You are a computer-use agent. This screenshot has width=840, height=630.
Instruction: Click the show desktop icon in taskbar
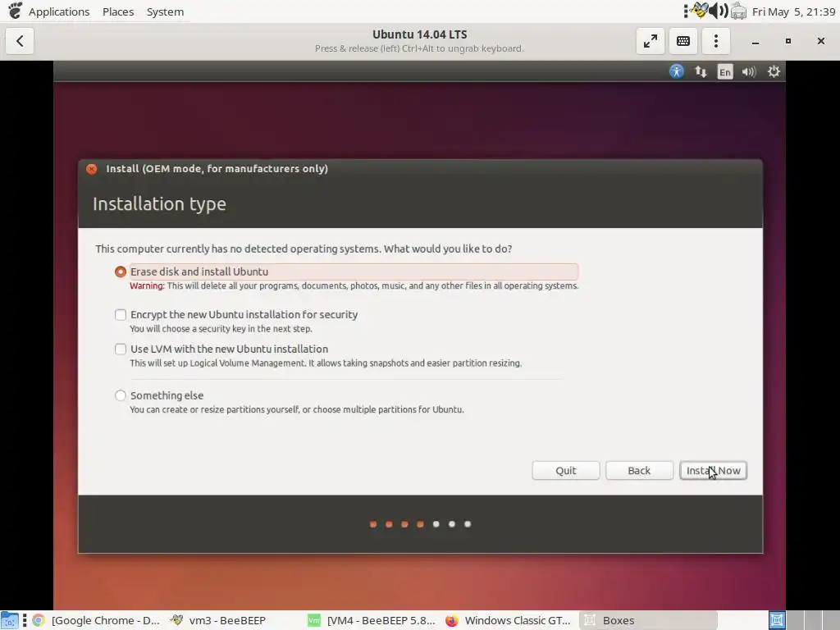pos(10,620)
